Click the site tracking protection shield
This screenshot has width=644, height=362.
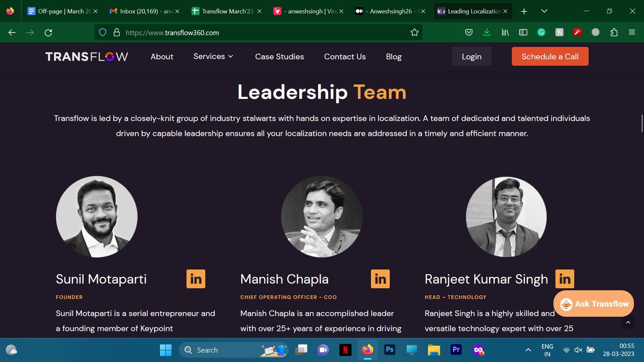(x=103, y=33)
